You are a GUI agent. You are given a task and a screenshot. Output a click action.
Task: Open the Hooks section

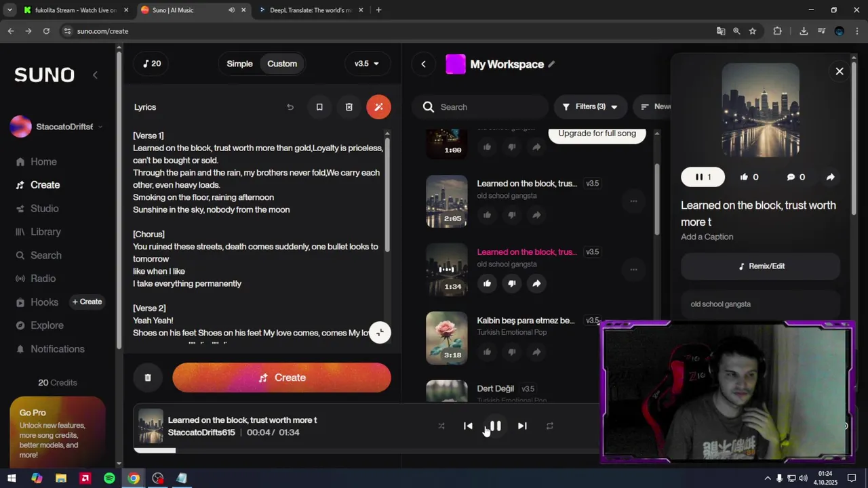tap(37, 302)
